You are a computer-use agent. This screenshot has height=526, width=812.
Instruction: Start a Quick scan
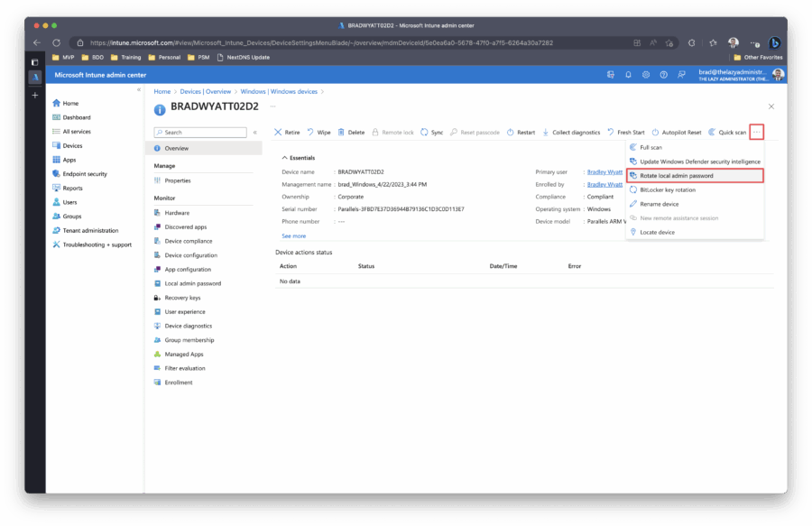pyautogui.click(x=727, y=133)
